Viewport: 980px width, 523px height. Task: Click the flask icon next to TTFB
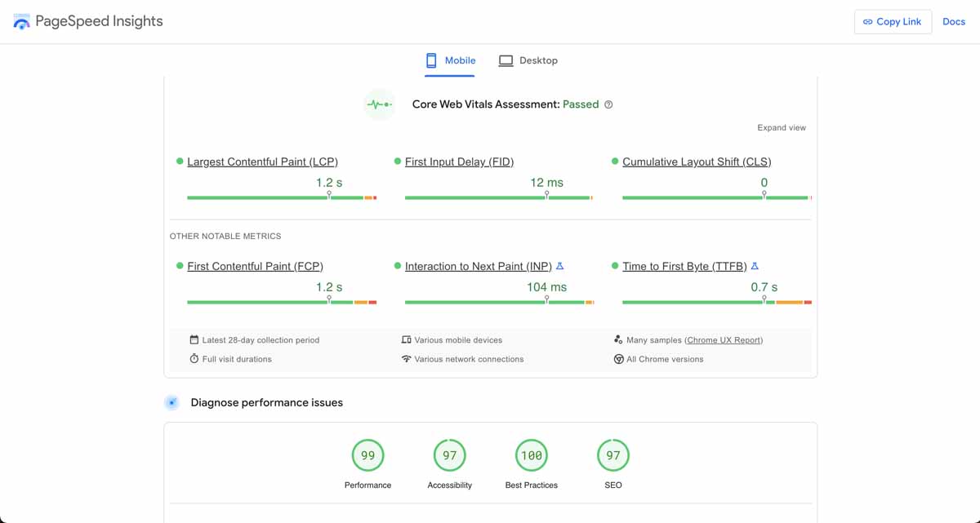[755, 265]
